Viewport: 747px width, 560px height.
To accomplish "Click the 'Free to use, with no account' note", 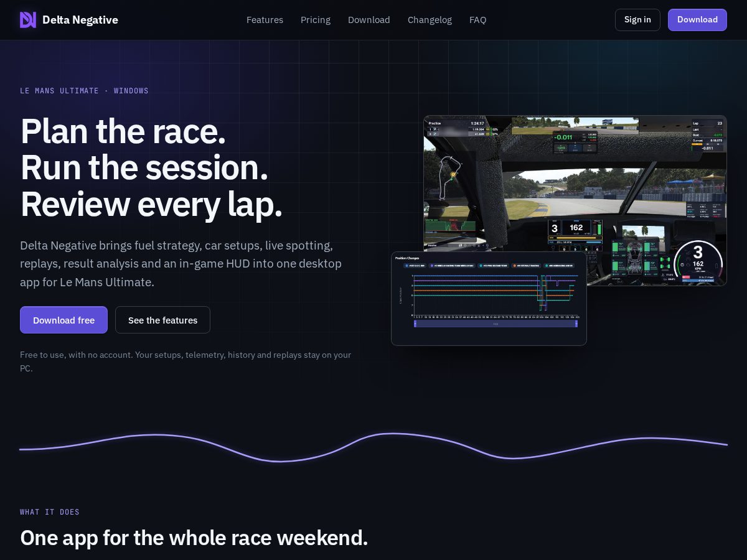I will click(186, 362).
